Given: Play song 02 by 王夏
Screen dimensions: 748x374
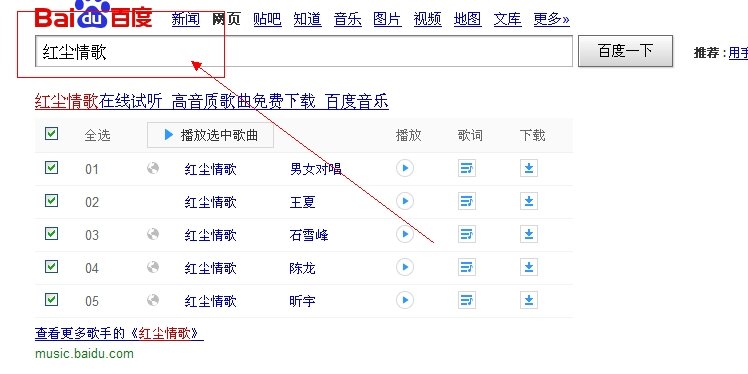Looking at the screenshot, I should (x=405, y=201).
